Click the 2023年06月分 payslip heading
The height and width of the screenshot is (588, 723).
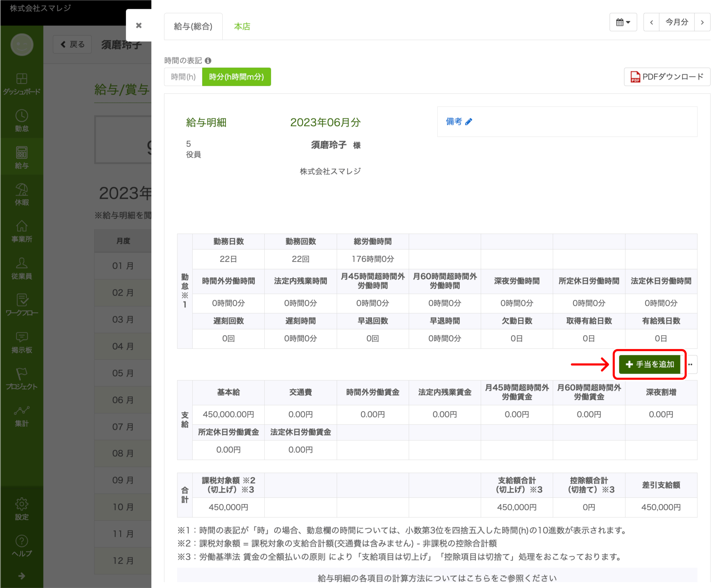click(x=325, y=122)
